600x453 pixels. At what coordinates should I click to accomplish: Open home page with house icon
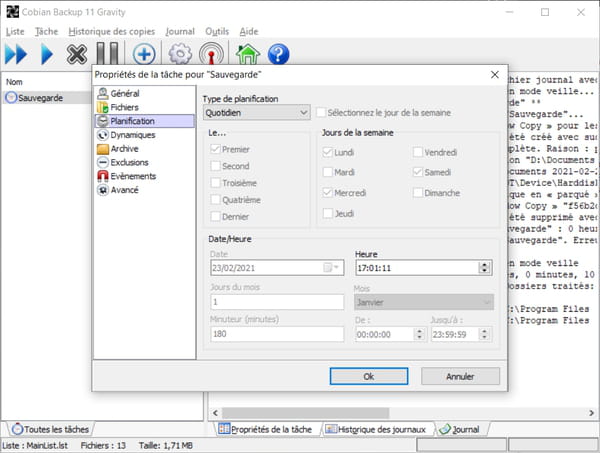248,54
